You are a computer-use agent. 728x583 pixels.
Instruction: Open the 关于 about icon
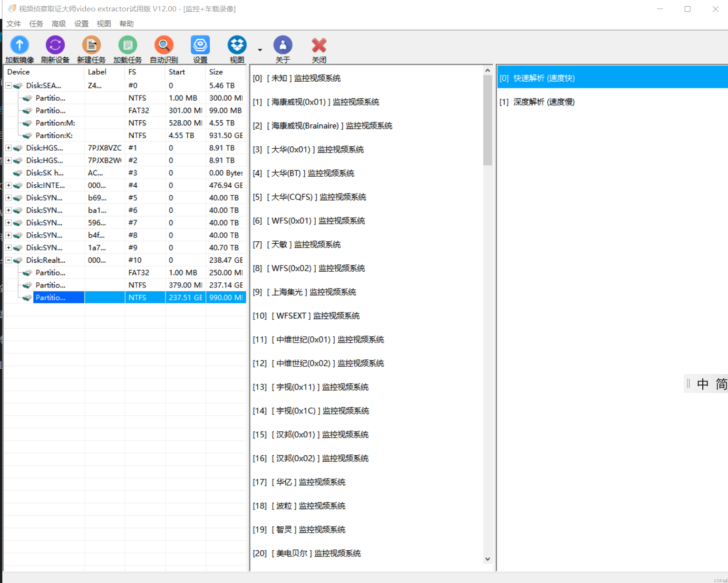pyautogui.click(x=283, y=45)
